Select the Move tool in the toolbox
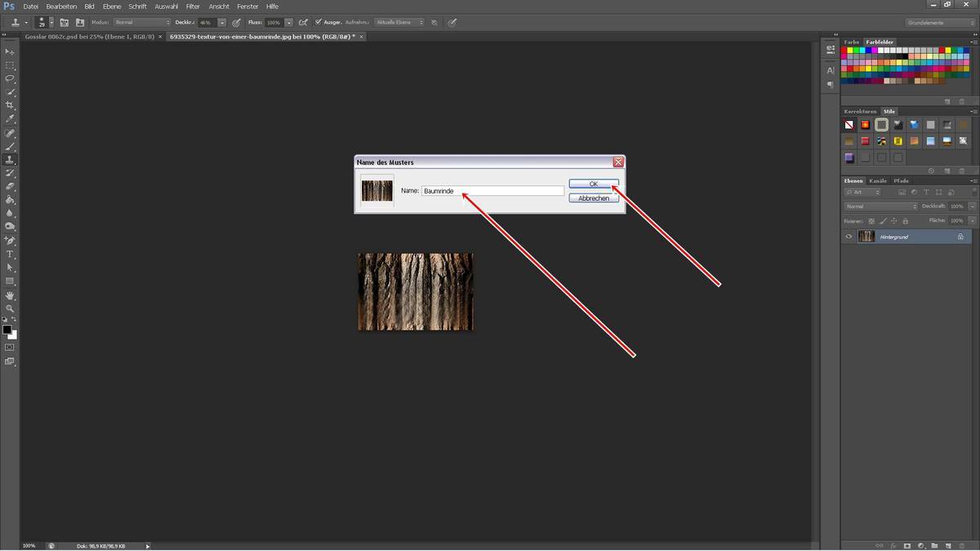 pyautogui.click(x=10, y=51)
